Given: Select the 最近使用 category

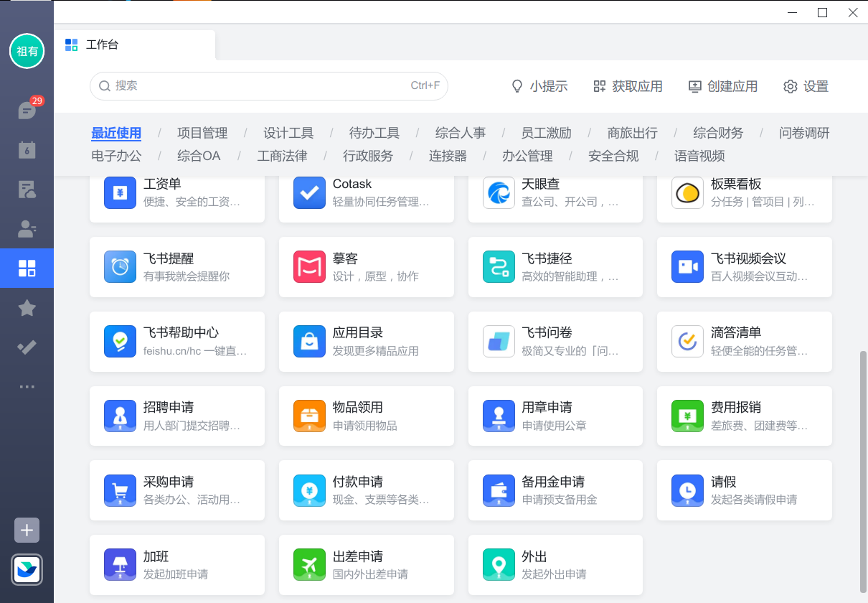Looking at the screenshot, I should pyautogui.click(x=116, y=133).
